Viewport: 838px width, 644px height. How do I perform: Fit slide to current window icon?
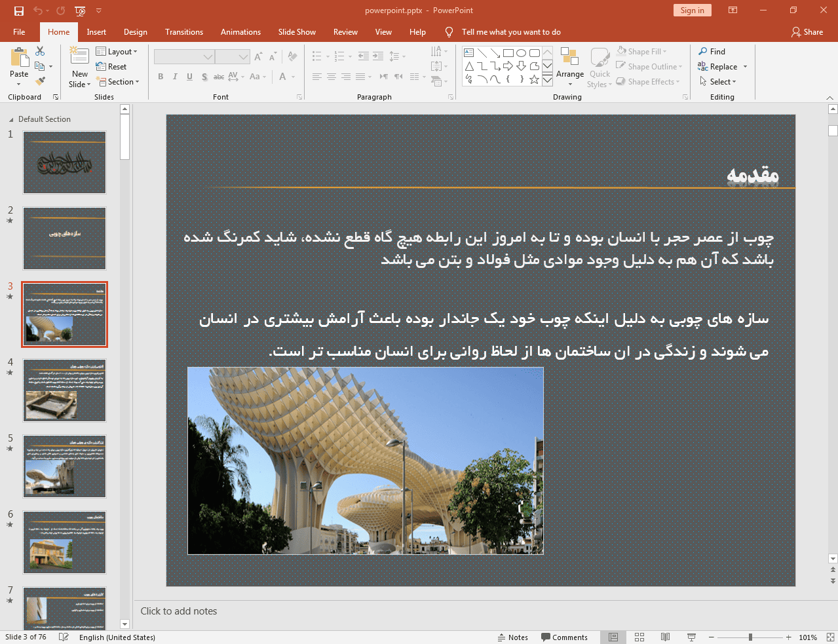(829, 637)
